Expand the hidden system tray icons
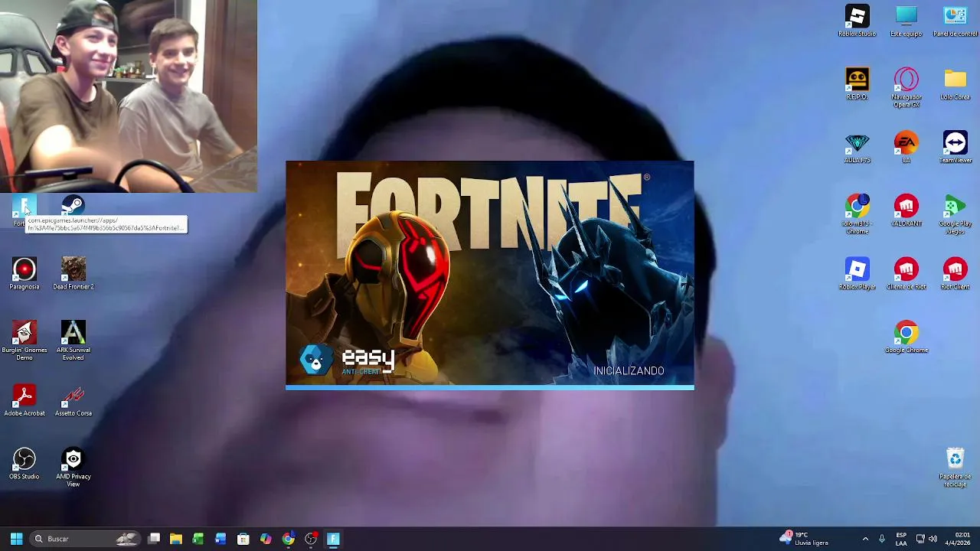This screenshot has height=551, width=980. coord(865,539)
